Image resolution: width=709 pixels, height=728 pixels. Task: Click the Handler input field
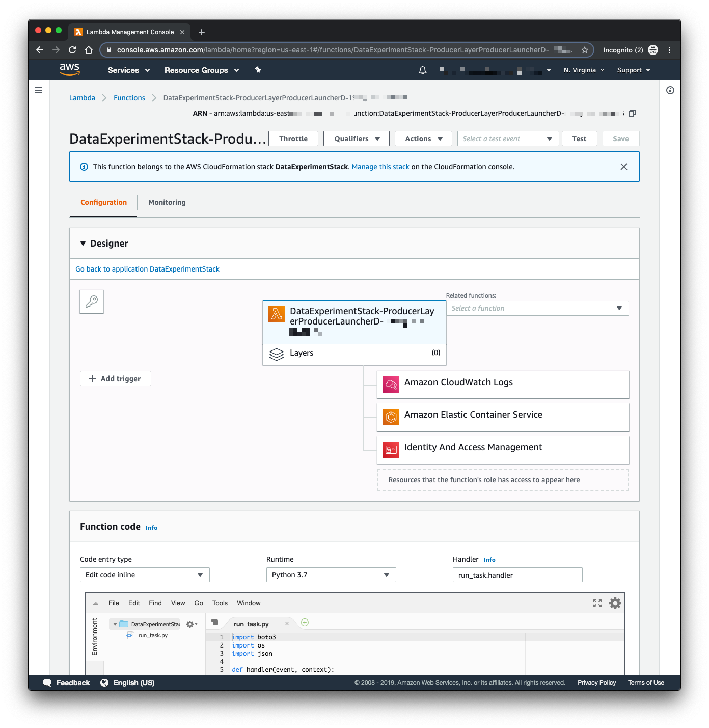coord(517,575)
